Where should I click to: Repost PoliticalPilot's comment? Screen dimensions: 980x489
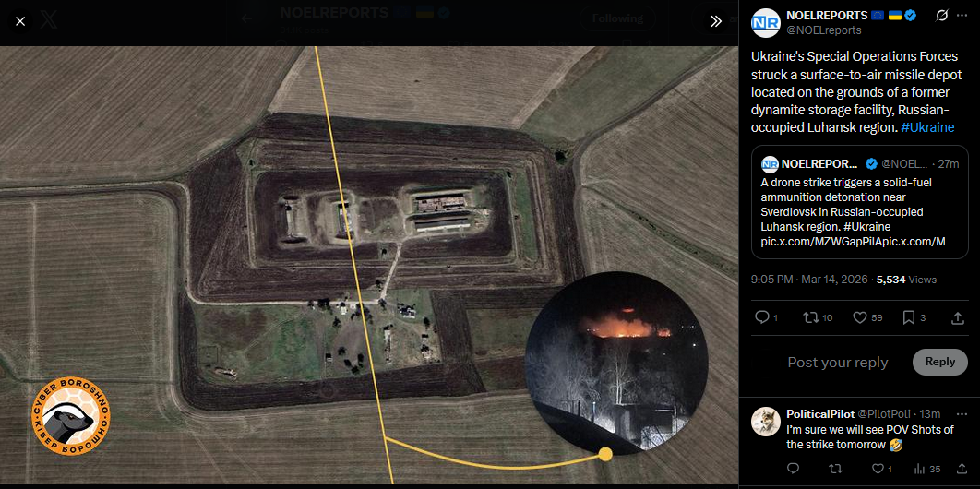(x=835, y=469)
